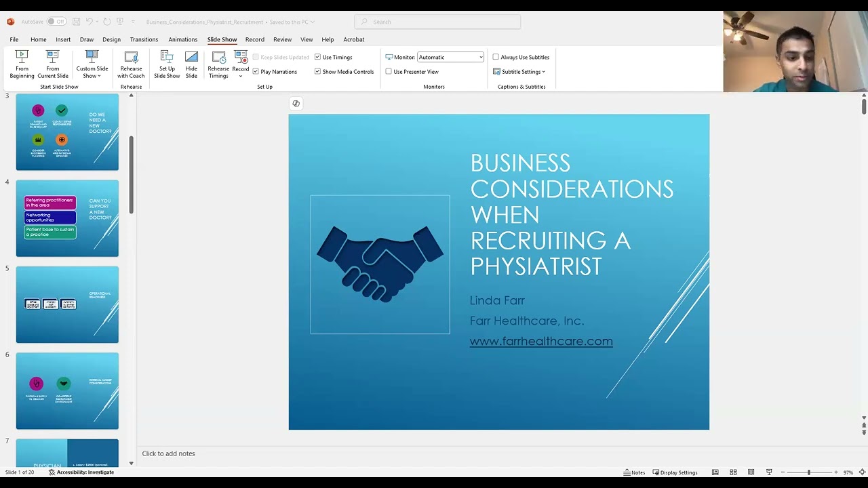868x488 pixels.
Task: Start slideshow From Beginning
Action: pyautogui.click(x=22, y=64)
